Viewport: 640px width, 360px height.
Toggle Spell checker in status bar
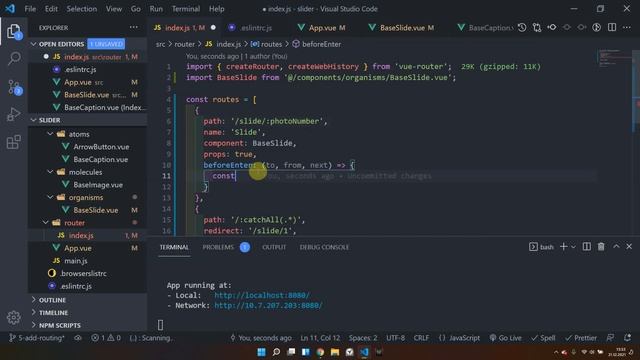[x=543, y=338]
